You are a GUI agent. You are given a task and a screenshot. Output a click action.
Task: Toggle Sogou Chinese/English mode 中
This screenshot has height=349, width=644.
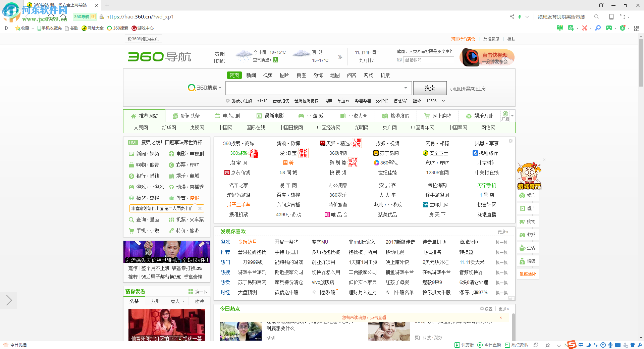[581, 345]
